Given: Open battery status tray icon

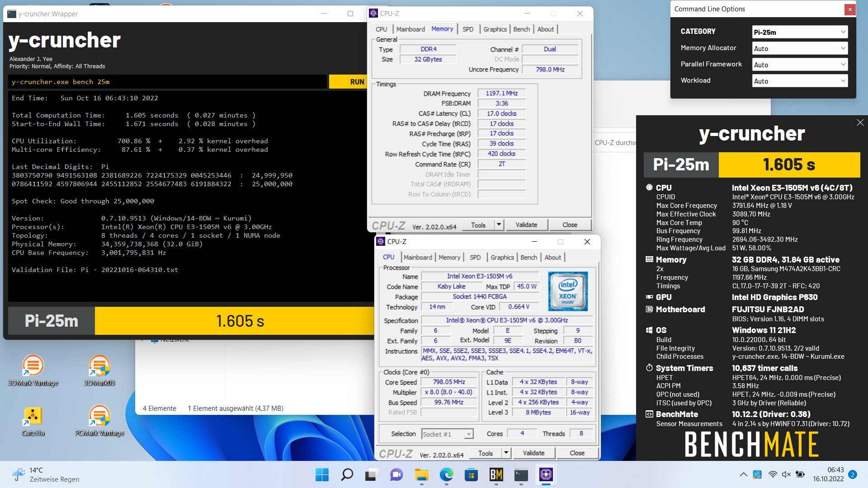Looking at the screenshot, I should tap(800, 474).
